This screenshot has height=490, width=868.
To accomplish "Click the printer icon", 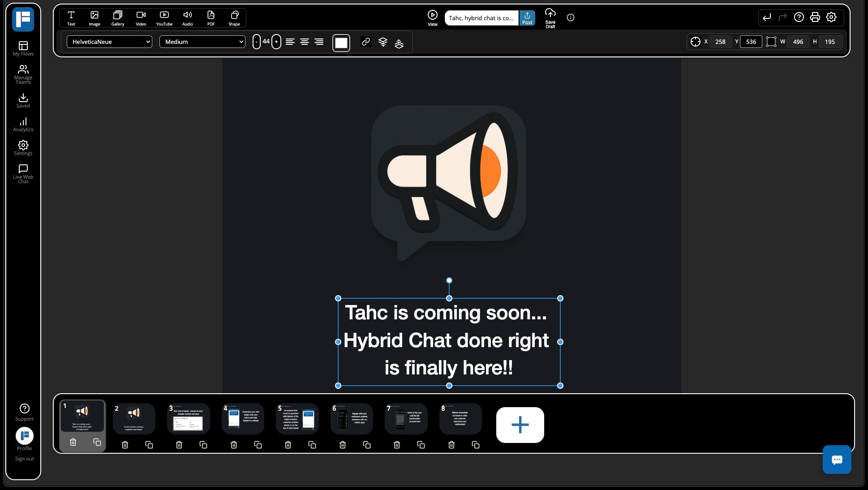I will (815, 17).
